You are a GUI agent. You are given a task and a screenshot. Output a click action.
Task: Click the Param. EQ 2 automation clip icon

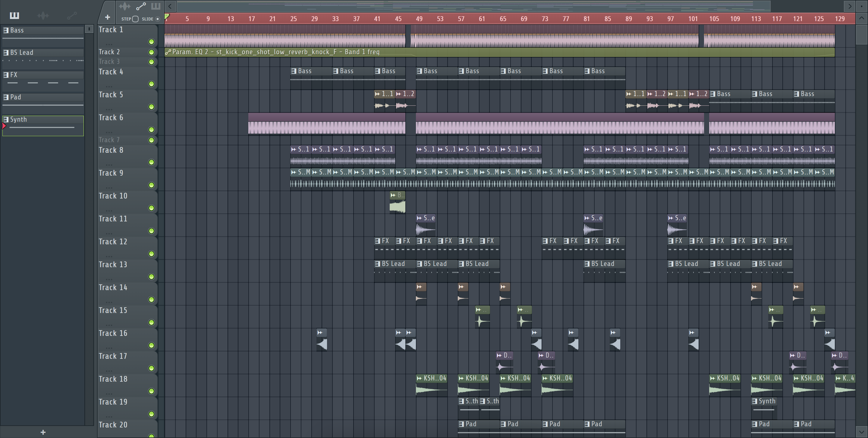point(168,52)
